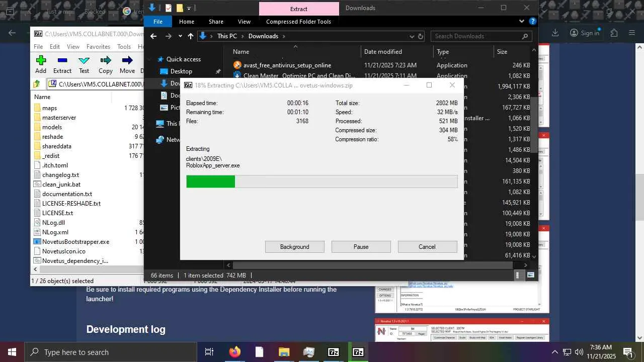
Task: Go back in File Explorer
Action: 153,36
